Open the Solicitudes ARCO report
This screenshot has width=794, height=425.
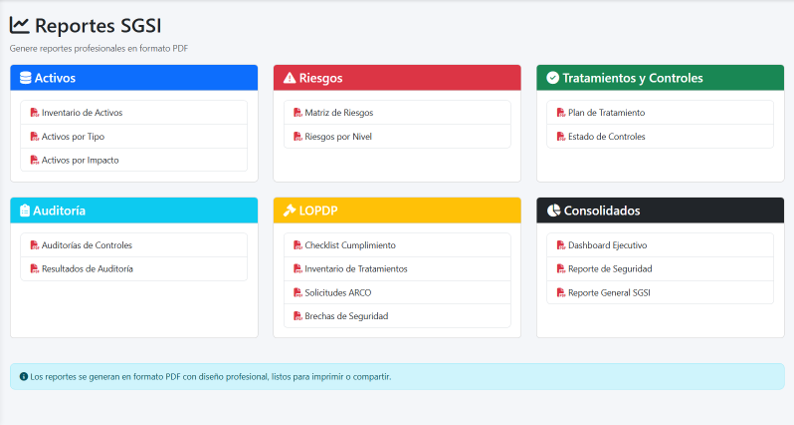click(397, 292)
